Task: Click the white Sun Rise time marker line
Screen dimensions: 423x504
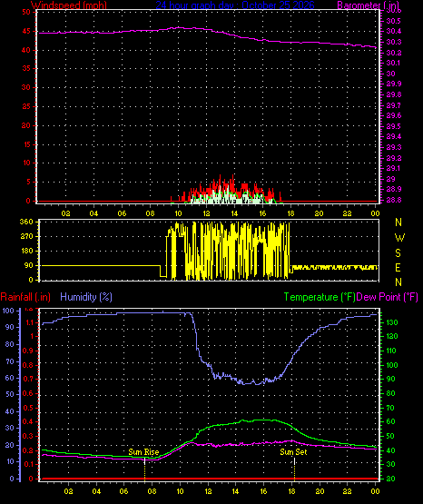Action: 145,461
